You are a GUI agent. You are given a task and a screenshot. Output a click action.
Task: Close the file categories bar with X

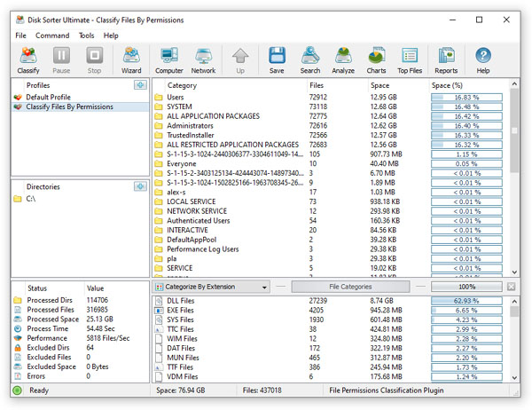point(511,287)
